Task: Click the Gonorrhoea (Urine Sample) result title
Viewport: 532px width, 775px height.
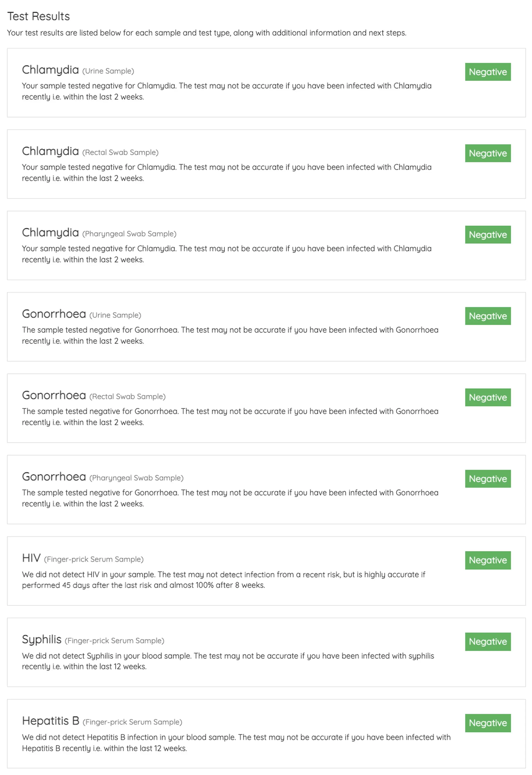Action: pos(81,314)
